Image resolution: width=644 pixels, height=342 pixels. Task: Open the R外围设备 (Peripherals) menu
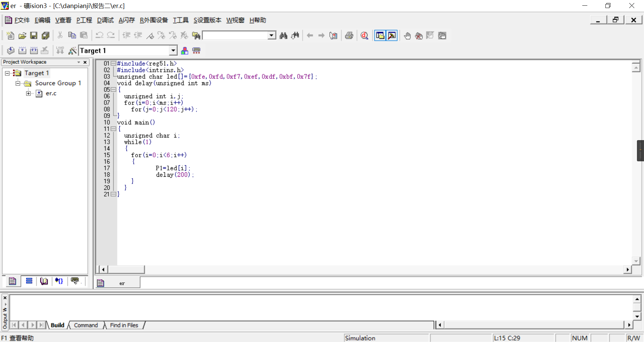tap(154, 20)
